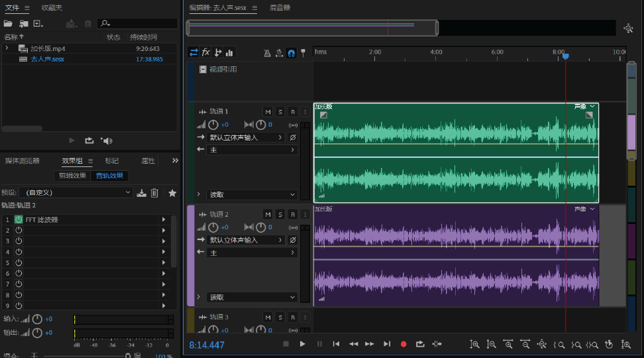Open 轨道 2 读取 automation dropdown
This screenshot has height=358, width=644.
pyautogui.click(x=252, y=297)
